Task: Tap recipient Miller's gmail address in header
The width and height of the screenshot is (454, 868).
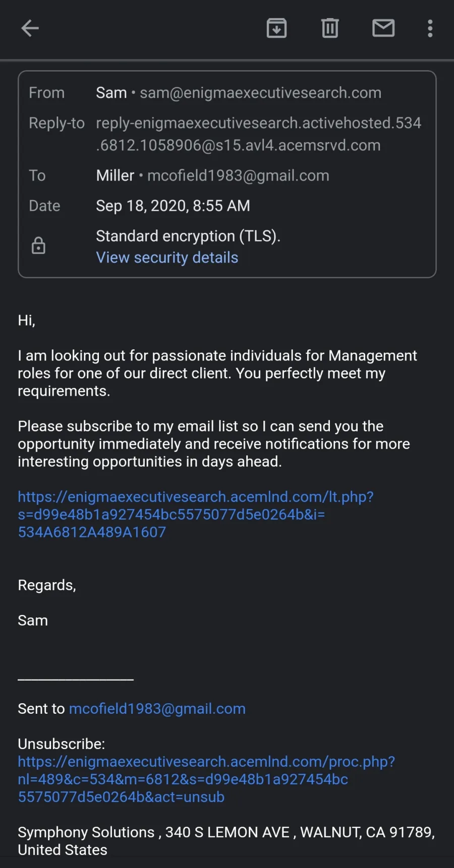Action: tap(238, 175)
